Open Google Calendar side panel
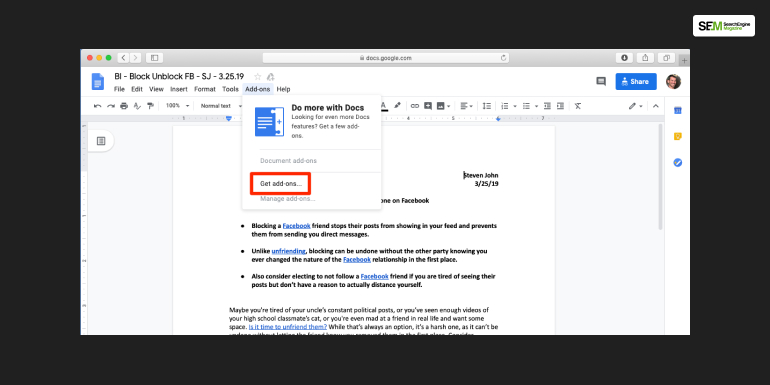 (678, 110)
